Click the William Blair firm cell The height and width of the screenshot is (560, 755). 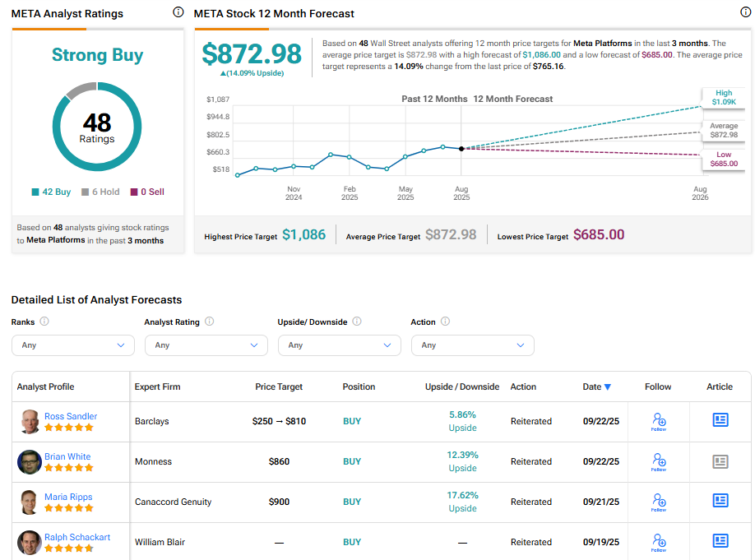click(x=160, y=542)
